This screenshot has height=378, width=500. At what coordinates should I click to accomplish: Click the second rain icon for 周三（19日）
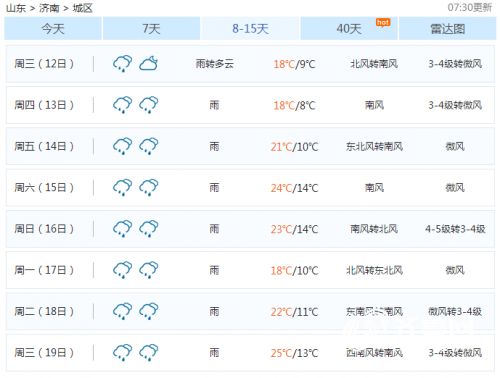pyautogui.click(x=149, y=353)
